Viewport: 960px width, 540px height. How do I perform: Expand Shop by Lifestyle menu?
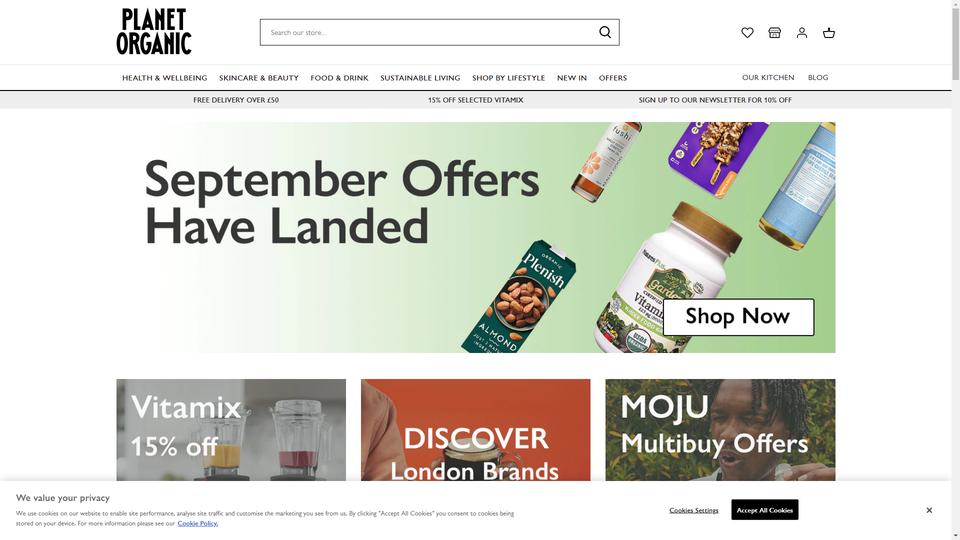[508, 78]
